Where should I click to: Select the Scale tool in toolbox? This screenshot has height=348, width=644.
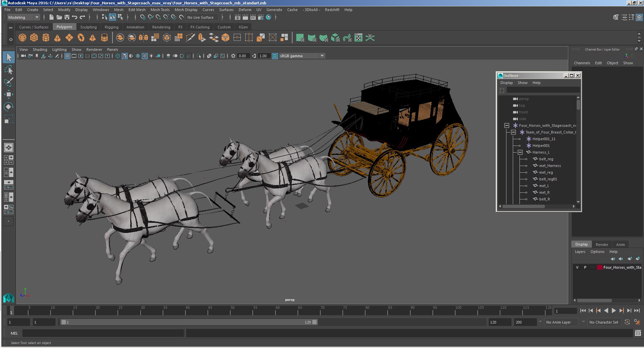tap(9, 119)
